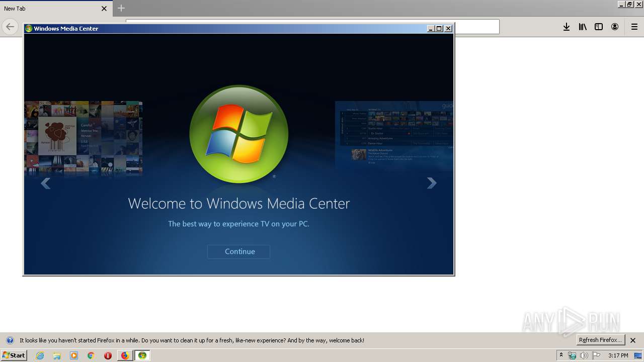Click the Refresh Firefox button

pos(600,340)
